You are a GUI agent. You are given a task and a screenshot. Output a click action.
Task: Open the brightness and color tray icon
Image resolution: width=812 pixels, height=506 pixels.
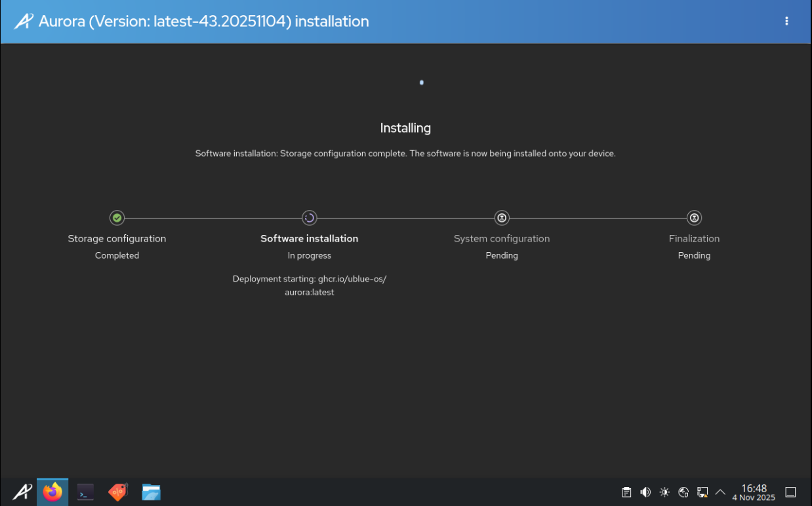[664, 492]
